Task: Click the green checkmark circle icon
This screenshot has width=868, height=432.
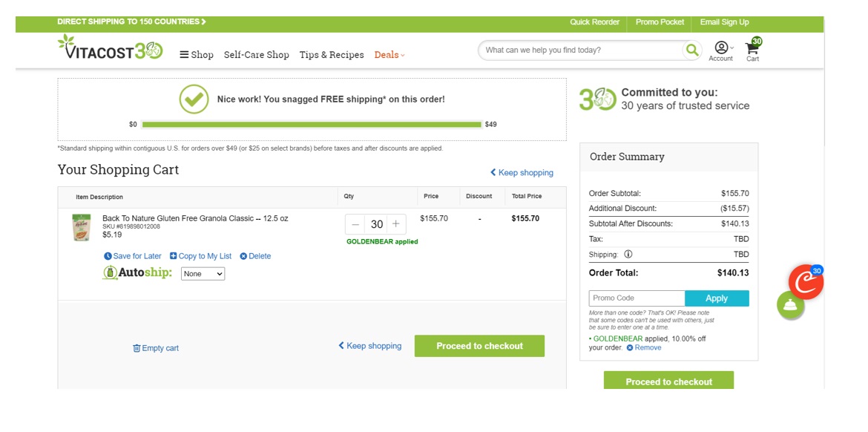Action: tap(194, 99)
